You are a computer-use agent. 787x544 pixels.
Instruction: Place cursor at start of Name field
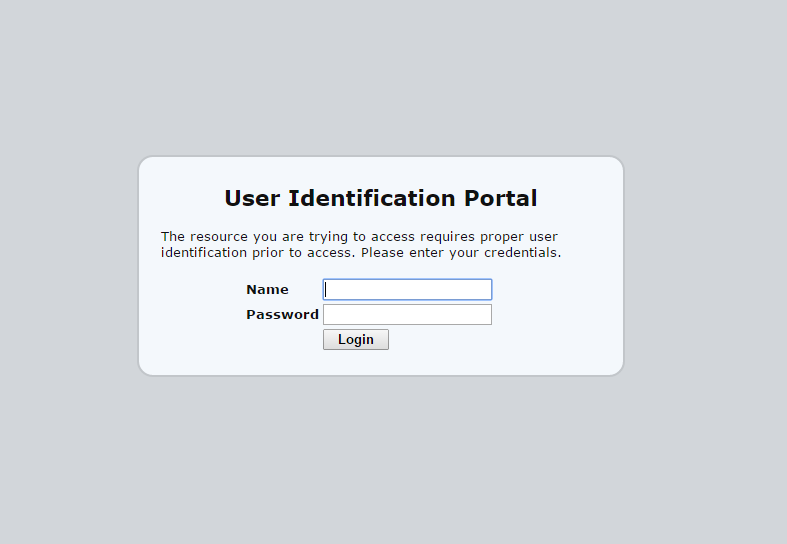click(327, 289)
